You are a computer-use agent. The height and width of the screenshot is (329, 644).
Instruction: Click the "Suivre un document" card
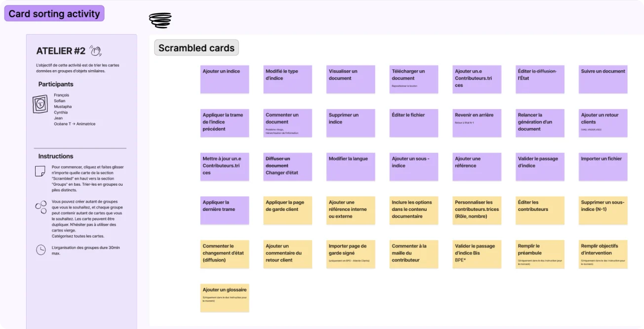point(603,80)
